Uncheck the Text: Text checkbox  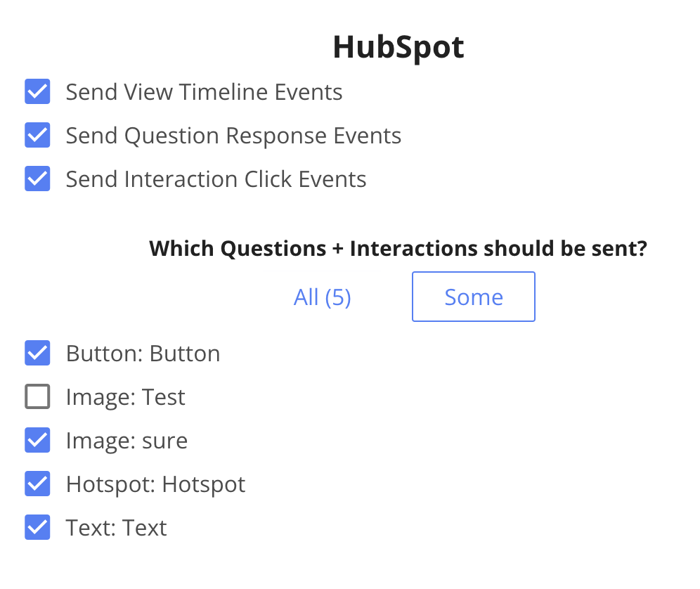37,528
